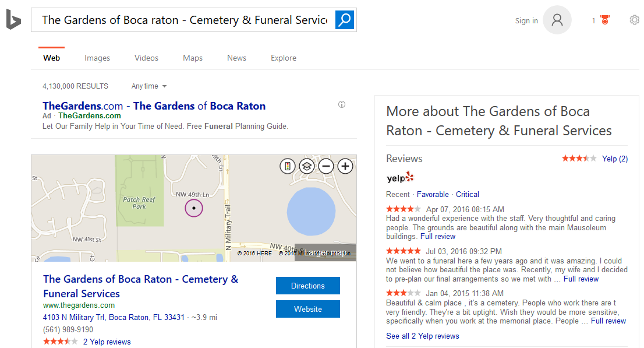Click the location pin on map

coord(194,208)
